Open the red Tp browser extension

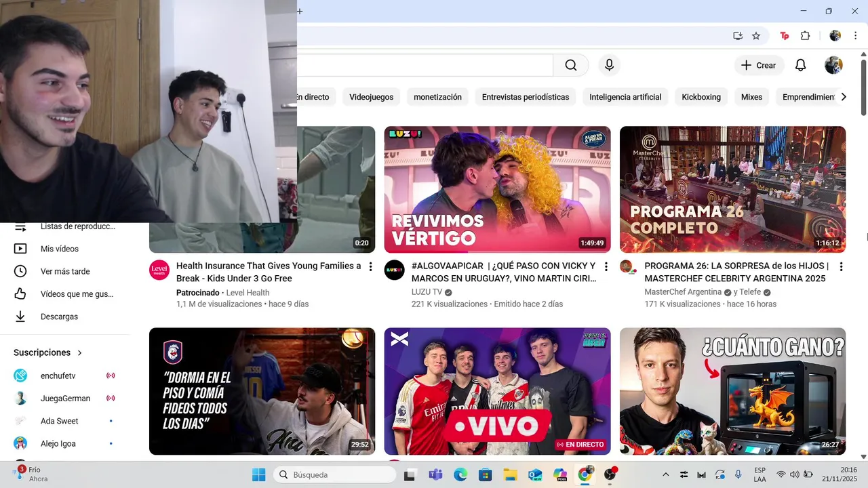(x=785, y=36)
